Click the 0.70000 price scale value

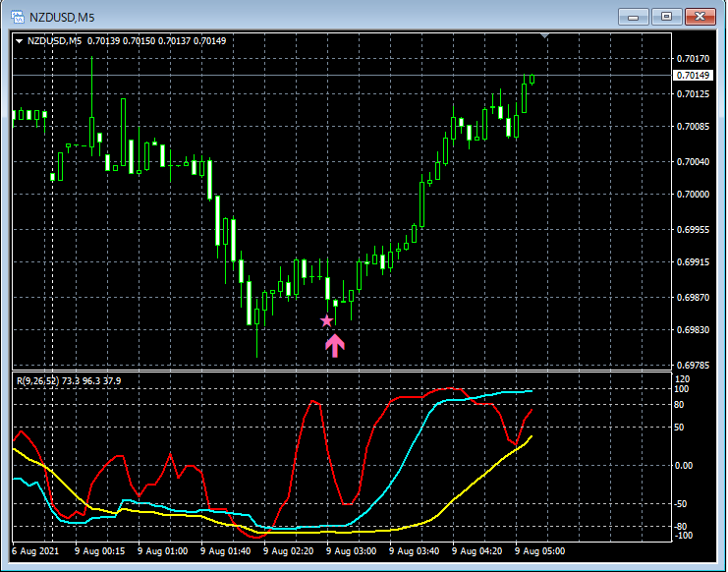click(x=694, y=194)
